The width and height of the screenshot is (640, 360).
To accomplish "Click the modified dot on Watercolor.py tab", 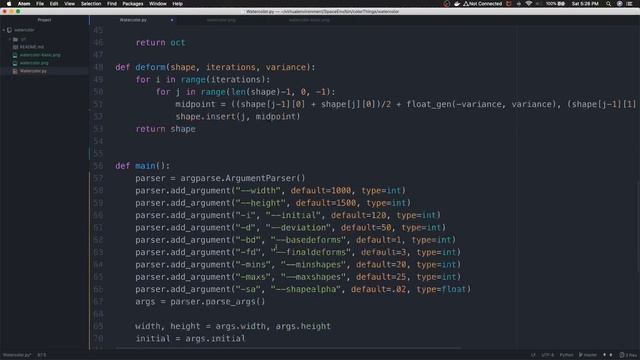I will click(x=172, y=20).
